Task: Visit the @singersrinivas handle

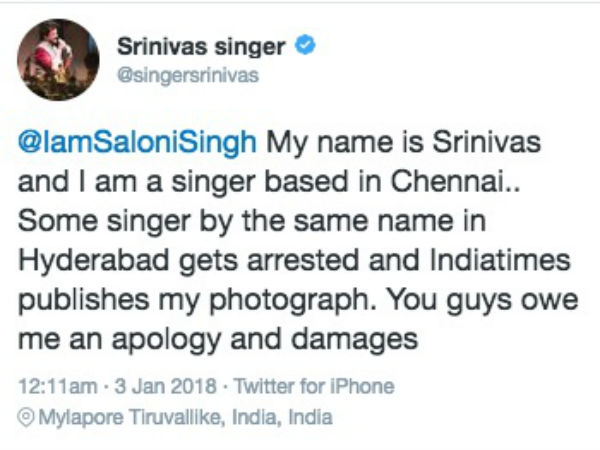Action: click(x=188, y=75)
